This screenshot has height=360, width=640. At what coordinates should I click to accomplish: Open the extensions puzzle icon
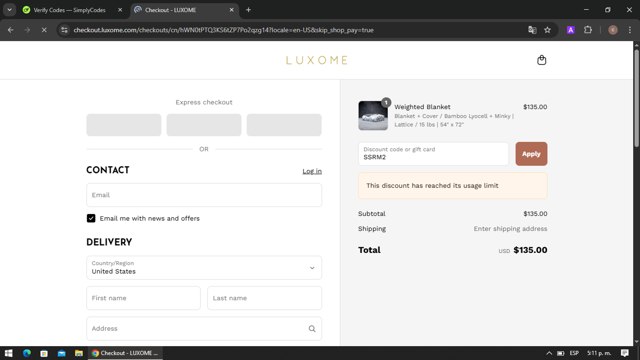588,30
